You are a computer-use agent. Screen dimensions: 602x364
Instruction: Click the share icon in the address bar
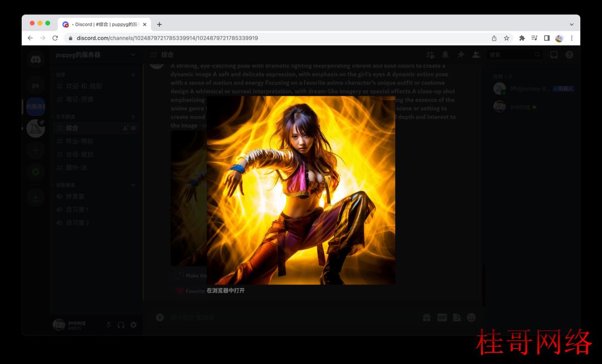click(494, 38)
